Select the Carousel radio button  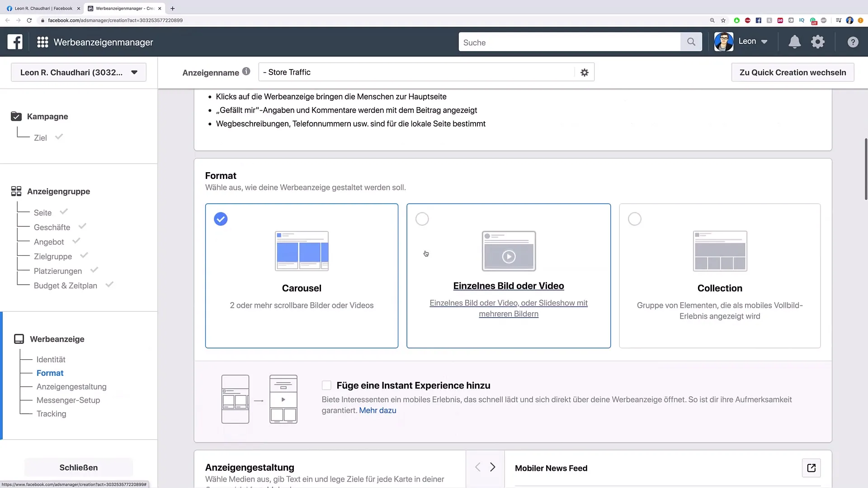coord(221,219)
